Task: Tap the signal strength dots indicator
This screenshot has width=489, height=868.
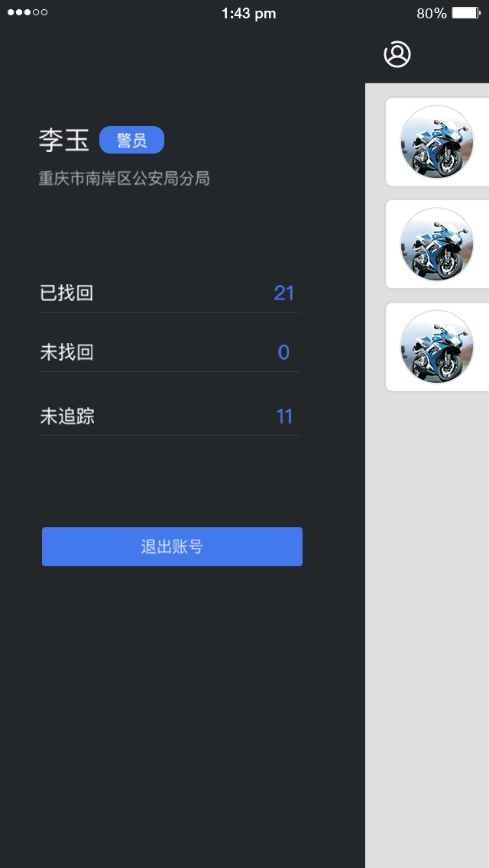Action: point(28,12)
